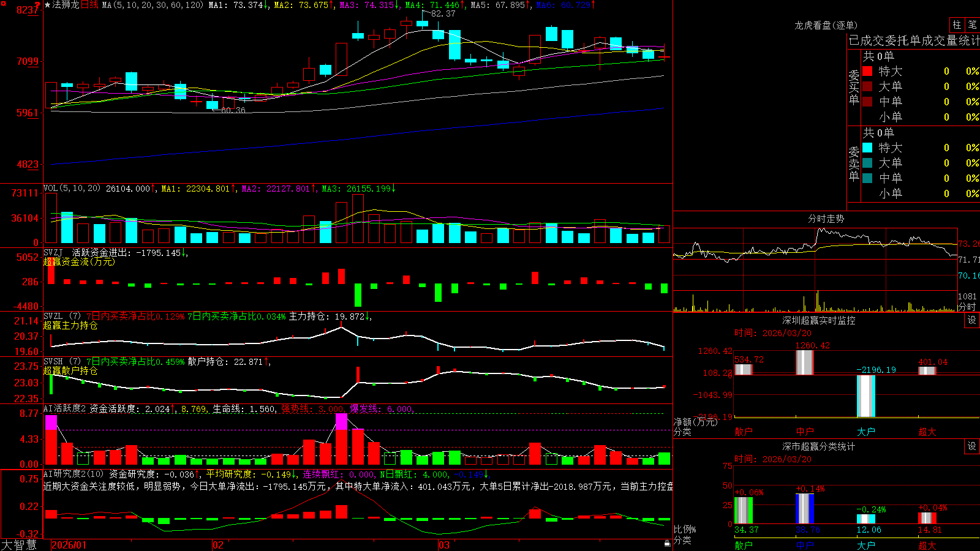Screen dimensions: 980x551
Task: Select the 深市超赢分类统计 panel title
Action: (x=819, y=446)
